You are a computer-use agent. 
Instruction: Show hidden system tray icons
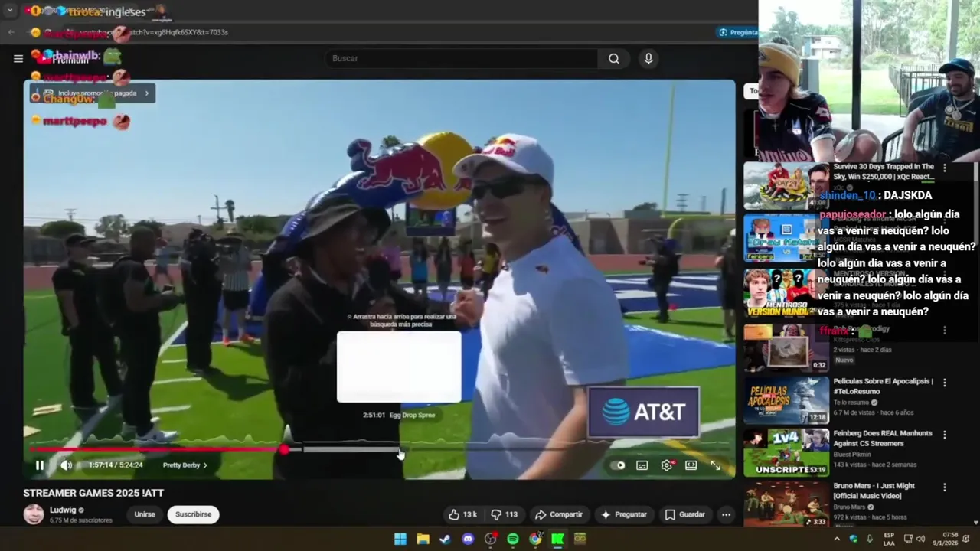pyautogui.click(x=838, y=539)
